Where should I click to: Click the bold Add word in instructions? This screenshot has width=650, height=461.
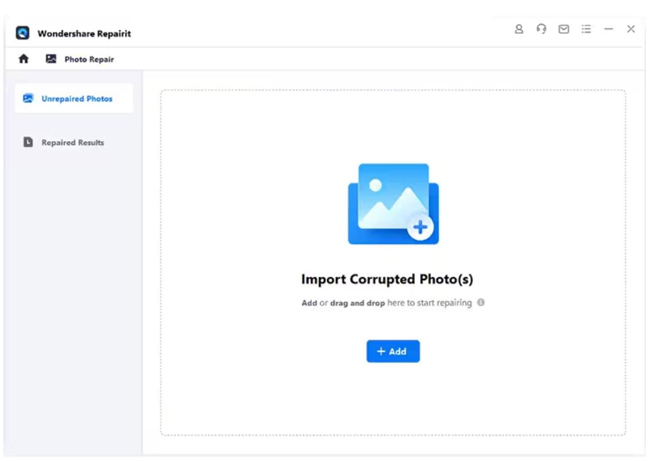point(309,303)
